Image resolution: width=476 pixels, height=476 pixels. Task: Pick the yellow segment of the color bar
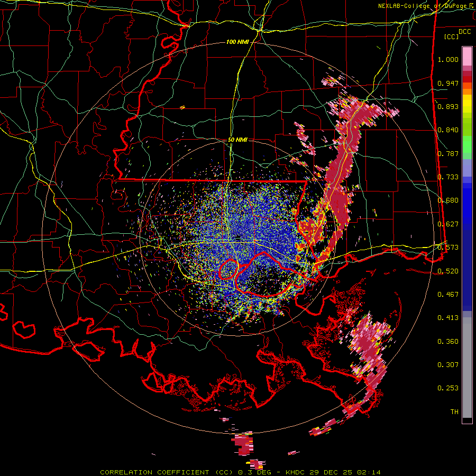[467, 106]
